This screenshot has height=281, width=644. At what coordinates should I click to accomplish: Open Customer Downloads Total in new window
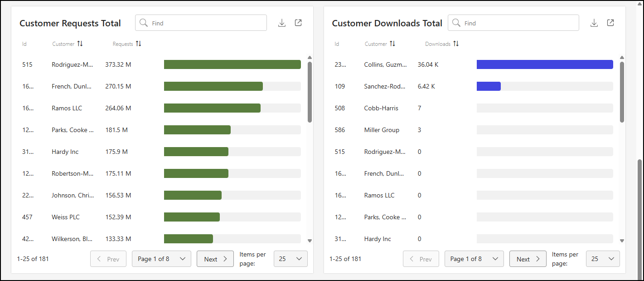point(610,23)
